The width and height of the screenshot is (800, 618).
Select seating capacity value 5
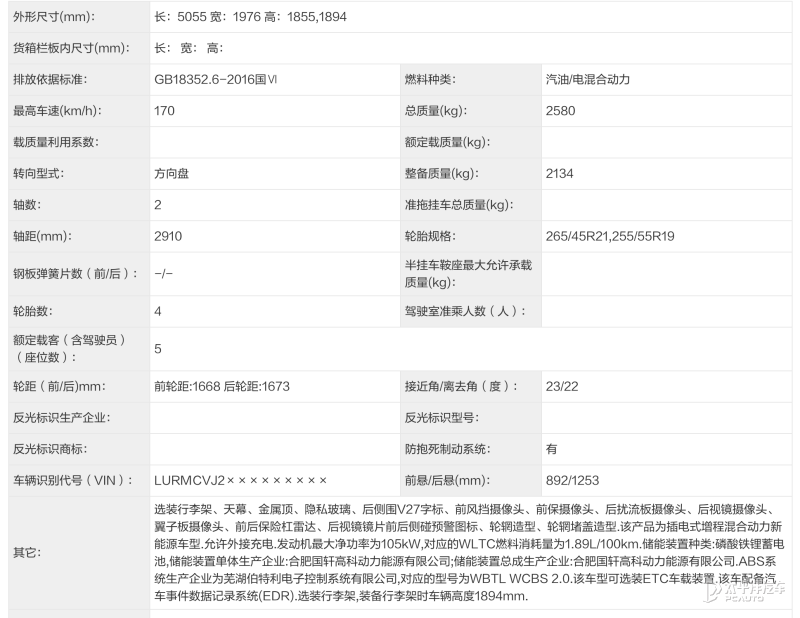pos(158,349)
